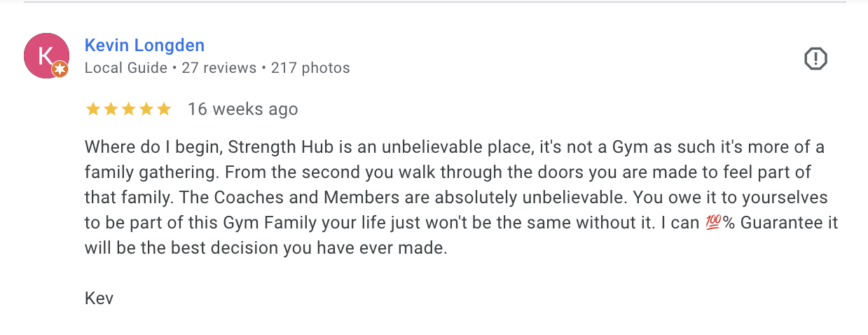
Task: Click the orange Local Guide badge on avatar
Action: pos(60,69)
